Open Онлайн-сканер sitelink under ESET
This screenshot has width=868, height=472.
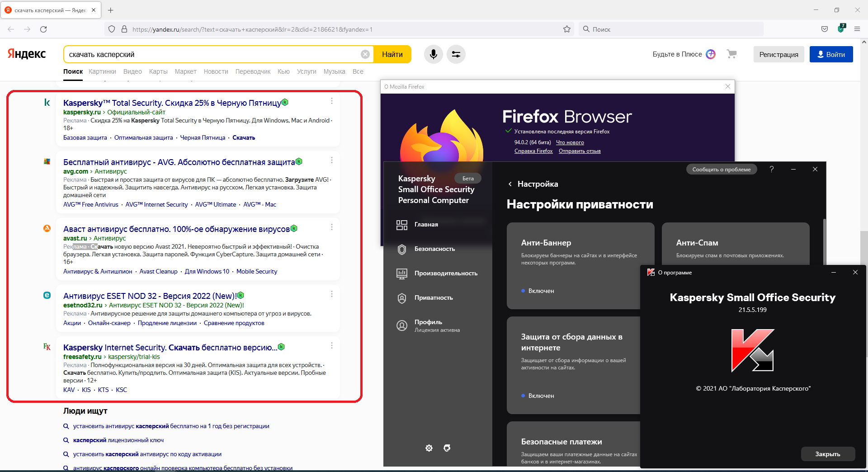[109, 323]
